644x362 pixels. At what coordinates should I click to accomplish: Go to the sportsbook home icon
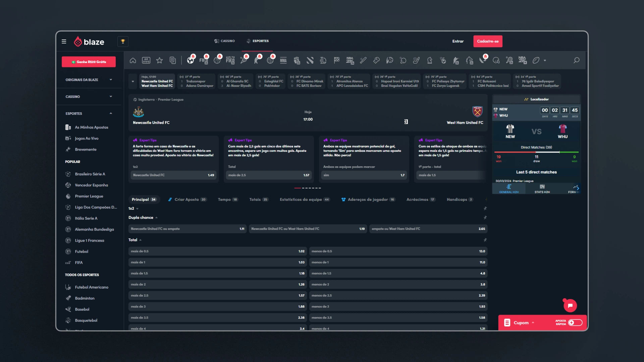coord(133,60)
